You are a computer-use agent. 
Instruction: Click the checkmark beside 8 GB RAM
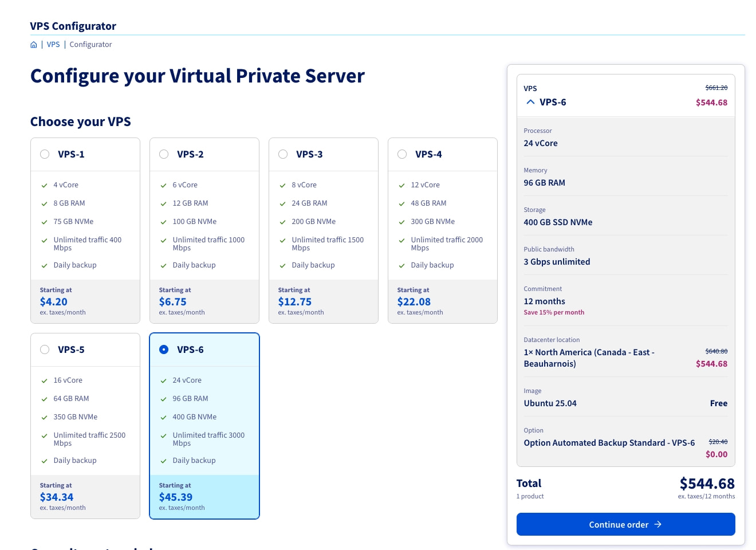click(44, 204)
